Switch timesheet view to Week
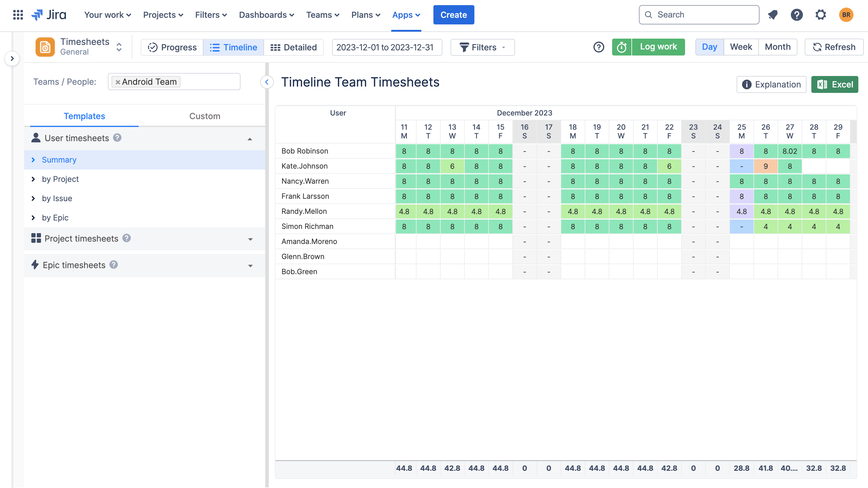Viewport: 868px width, 488px height. [x=741, y=47]
